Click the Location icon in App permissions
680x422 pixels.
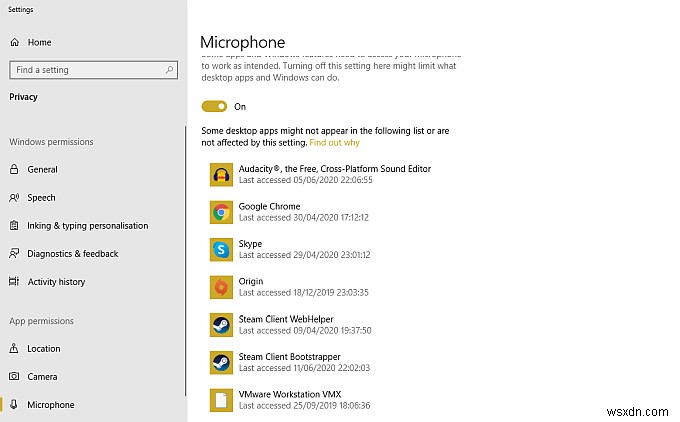tap(14, 348)
